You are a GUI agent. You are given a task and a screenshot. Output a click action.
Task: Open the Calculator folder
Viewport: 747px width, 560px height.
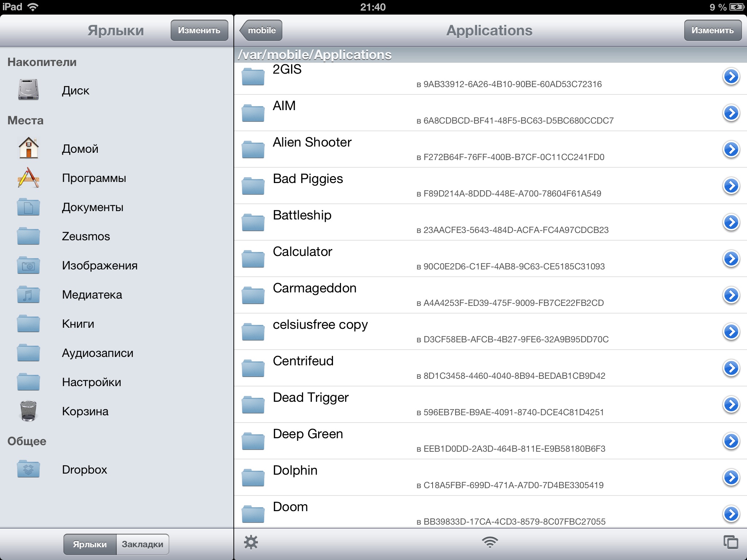[x=491, y=259]
